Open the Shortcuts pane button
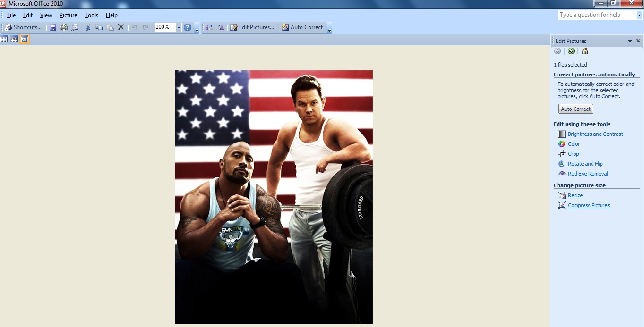Viewport: 644px width, 327px height. (x=24, y=27)
